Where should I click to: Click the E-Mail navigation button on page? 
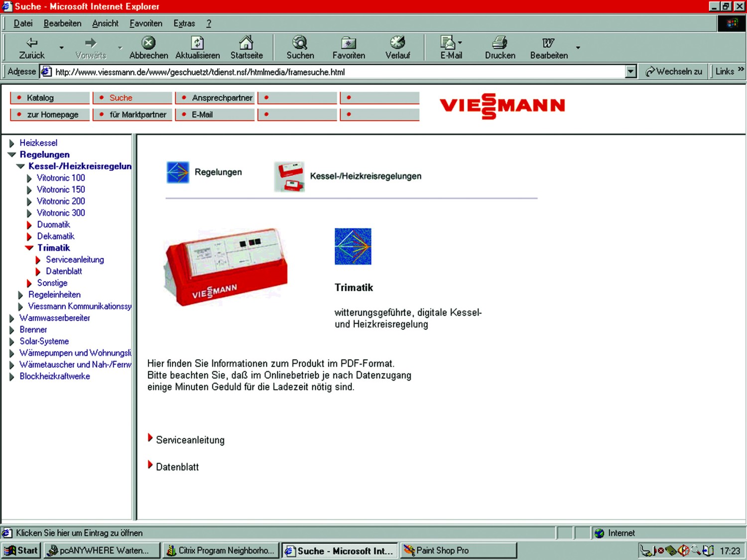pos(215,114)
